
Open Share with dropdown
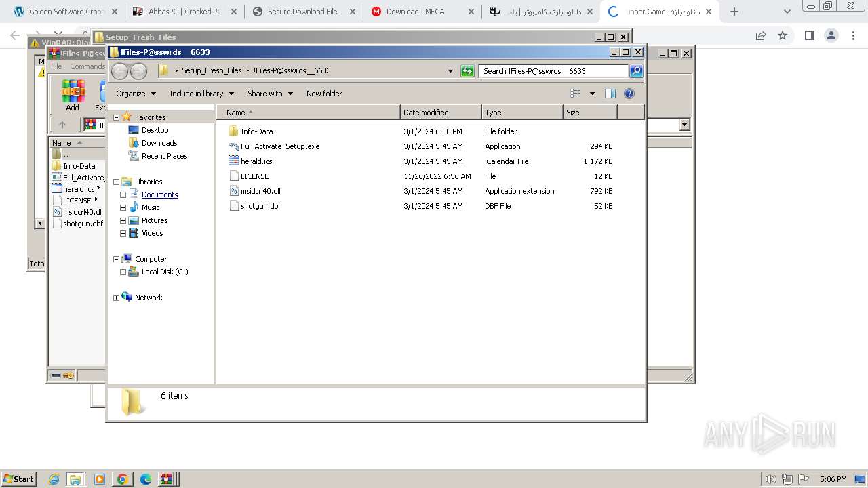coord(270,94)
